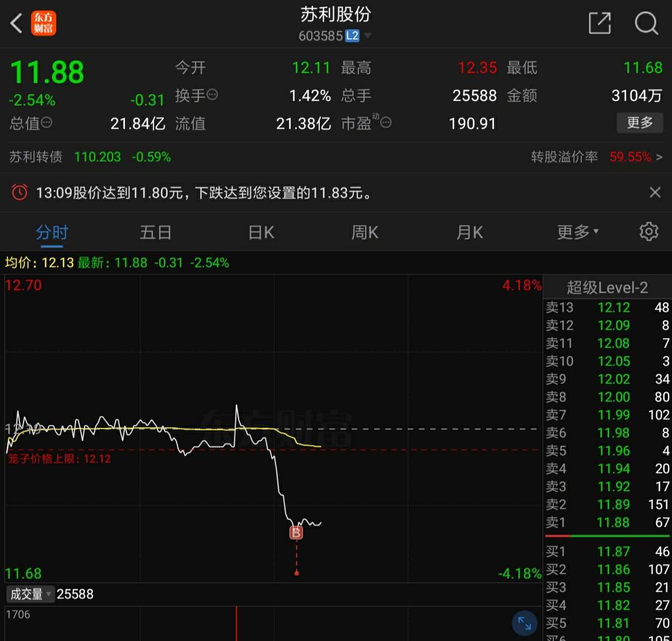Viewport: 672px width, 641px height.
Task: Select the 买2 order at 11.86
Action: click(x=608, y=569)
